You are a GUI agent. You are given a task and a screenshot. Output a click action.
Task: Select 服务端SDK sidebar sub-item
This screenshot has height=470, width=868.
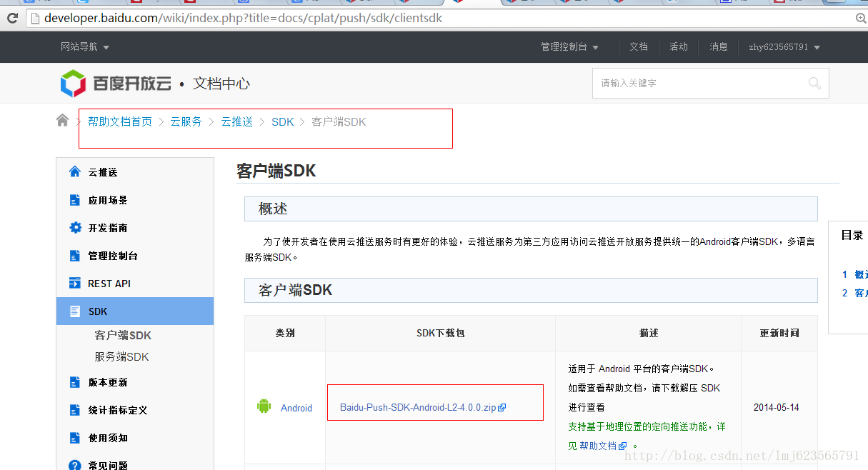click(122, 356)
